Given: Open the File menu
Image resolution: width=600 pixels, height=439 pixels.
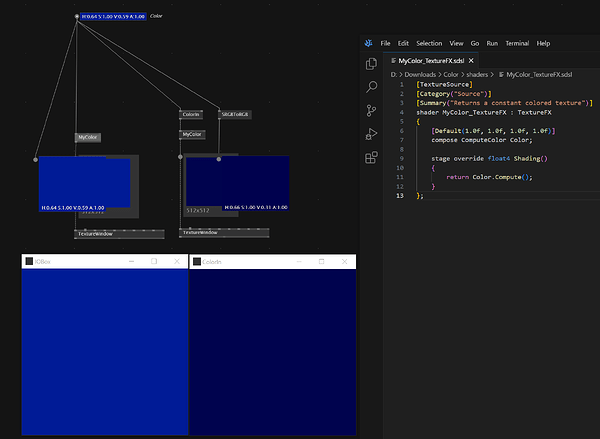Looking at the screenshot, I should (x=385, y=43).
